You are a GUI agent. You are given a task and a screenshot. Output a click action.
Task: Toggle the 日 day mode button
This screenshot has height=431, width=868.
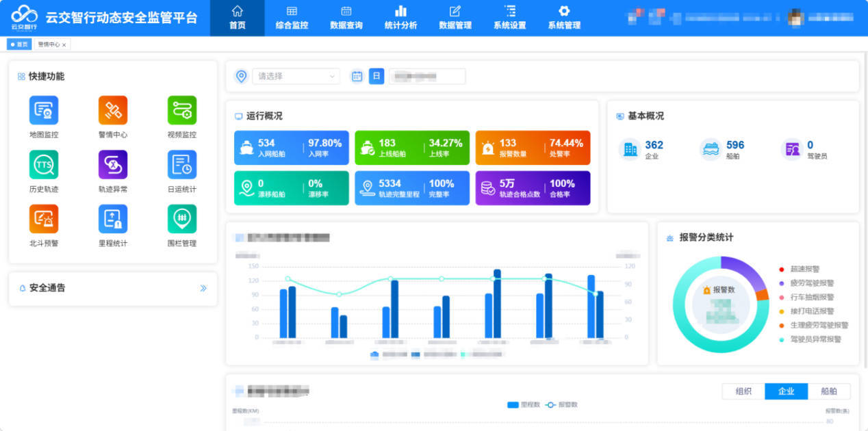coord(376,76)
